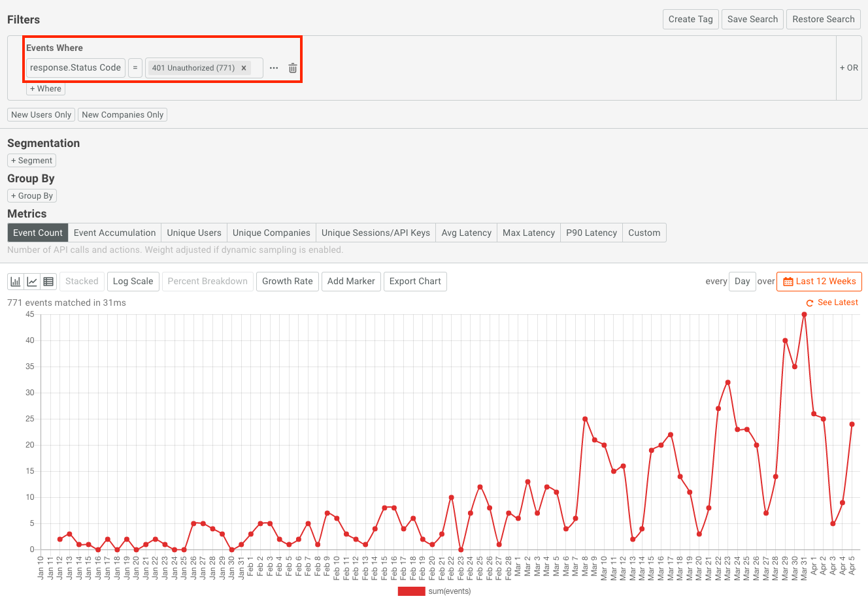Screen dimensions: 868x605
Task: Click the See Latest refresh icon
Action: (810, 303)
